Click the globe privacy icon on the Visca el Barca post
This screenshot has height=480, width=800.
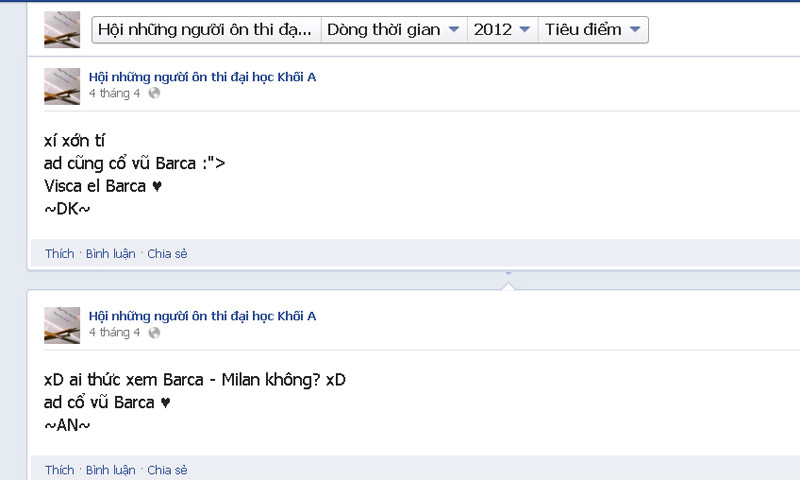coord(154,94)
